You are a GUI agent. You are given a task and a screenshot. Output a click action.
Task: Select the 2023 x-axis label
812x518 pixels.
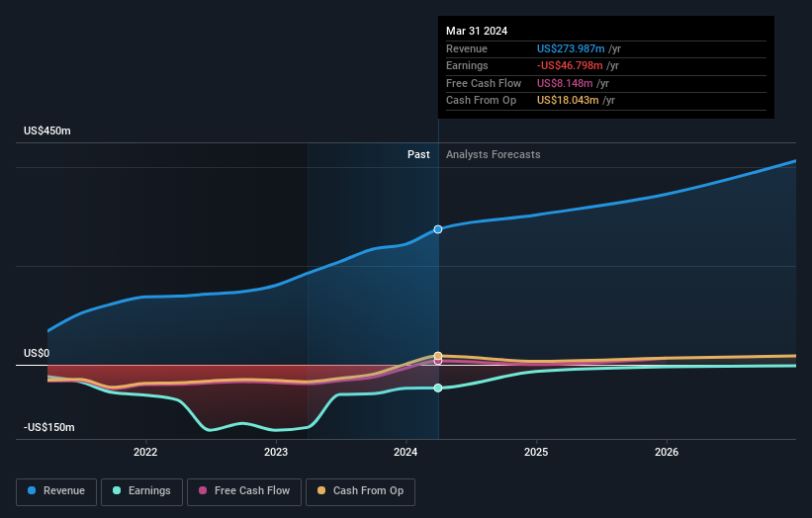pos(276,453)
